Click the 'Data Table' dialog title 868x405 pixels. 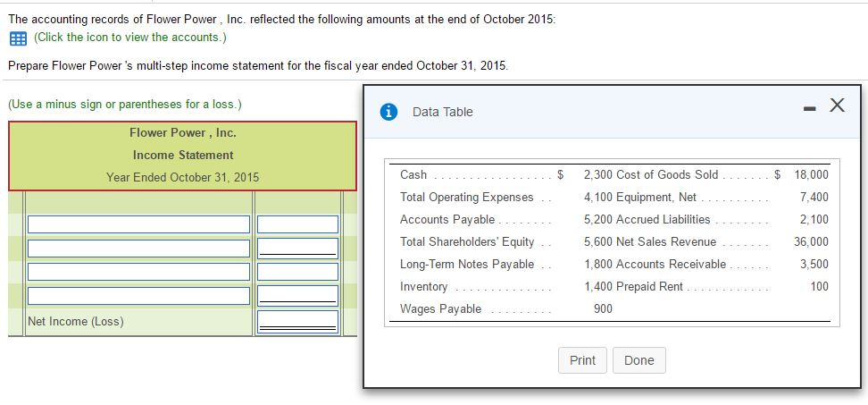[442, 112]
